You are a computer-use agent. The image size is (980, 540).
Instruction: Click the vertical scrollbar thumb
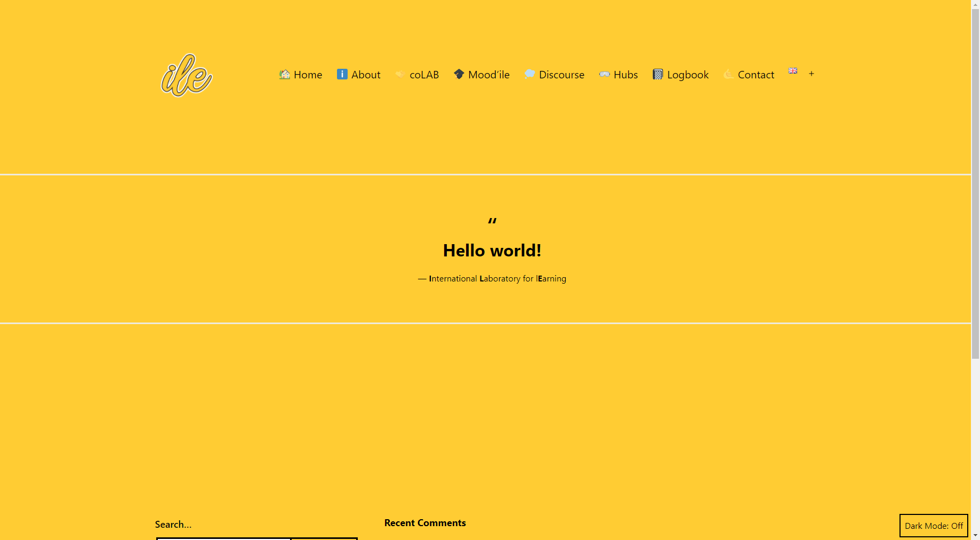pos(975,181)
